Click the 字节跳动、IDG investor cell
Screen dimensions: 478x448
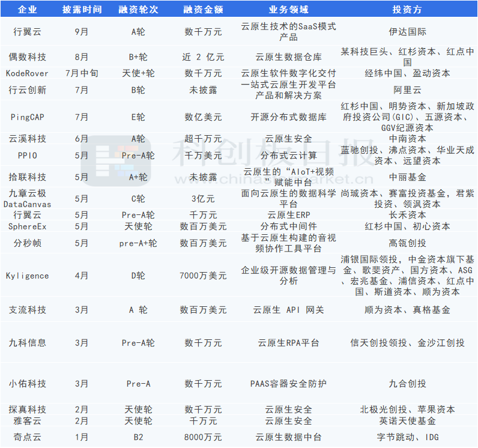point(407,437)
